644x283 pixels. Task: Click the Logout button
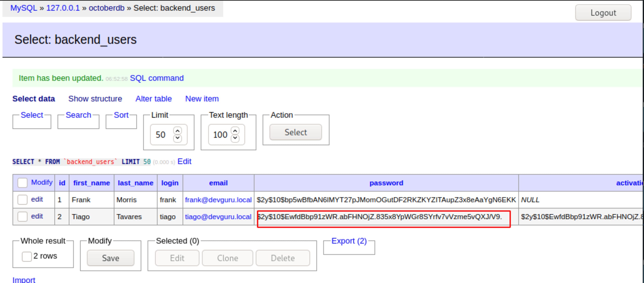(x=603, y=13)
